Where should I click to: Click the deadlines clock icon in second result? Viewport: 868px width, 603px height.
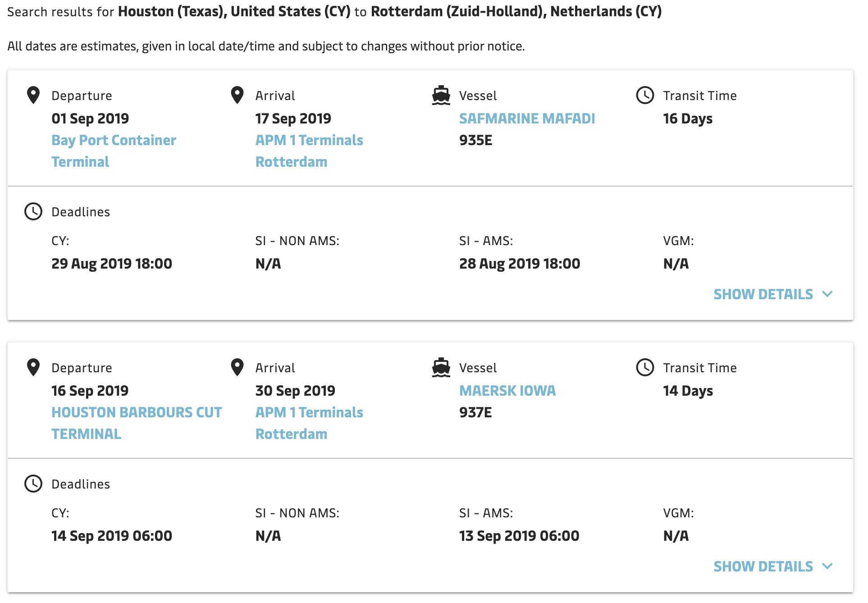[33, 484]
